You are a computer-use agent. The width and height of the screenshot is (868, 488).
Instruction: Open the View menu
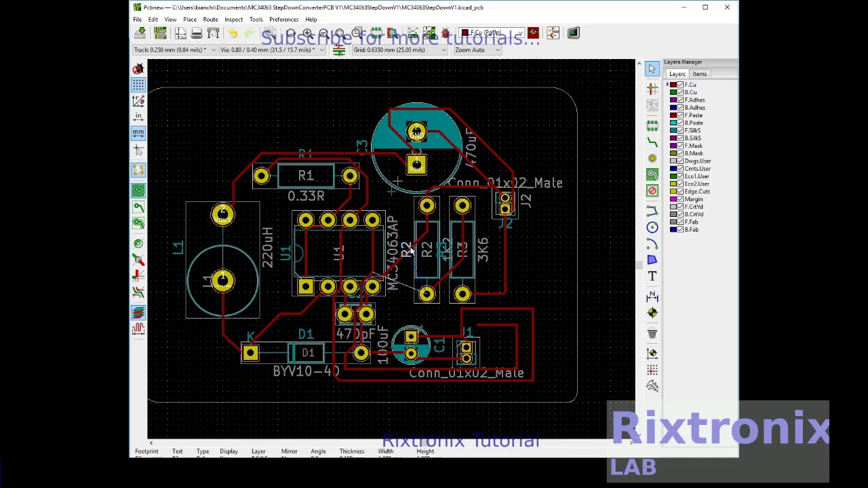[170, 20]
